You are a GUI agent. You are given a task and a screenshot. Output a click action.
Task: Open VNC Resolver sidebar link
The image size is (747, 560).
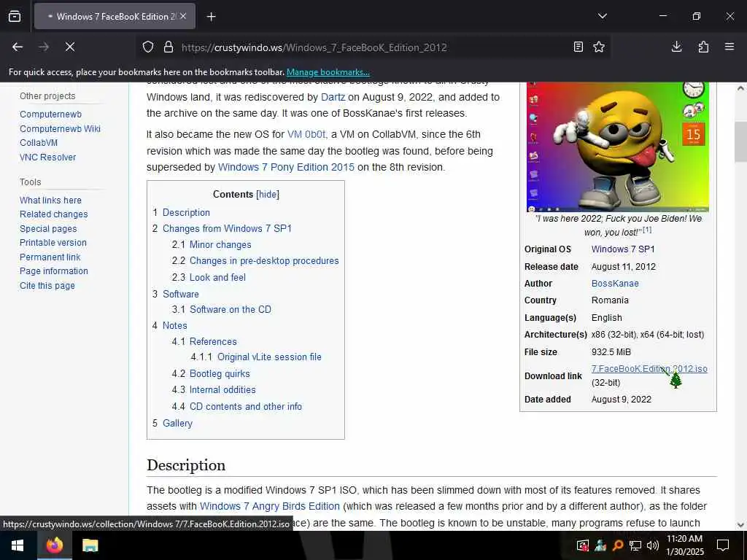coord(47,157)
